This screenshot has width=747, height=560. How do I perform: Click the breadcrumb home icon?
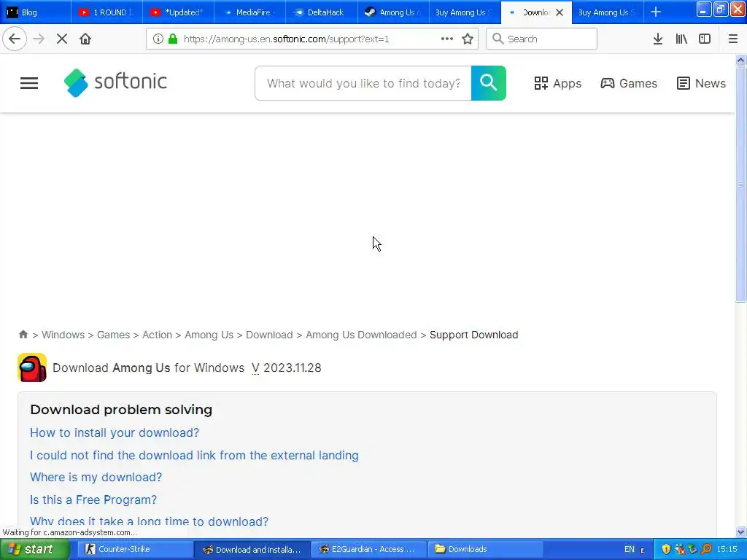(x=23, y=334)
